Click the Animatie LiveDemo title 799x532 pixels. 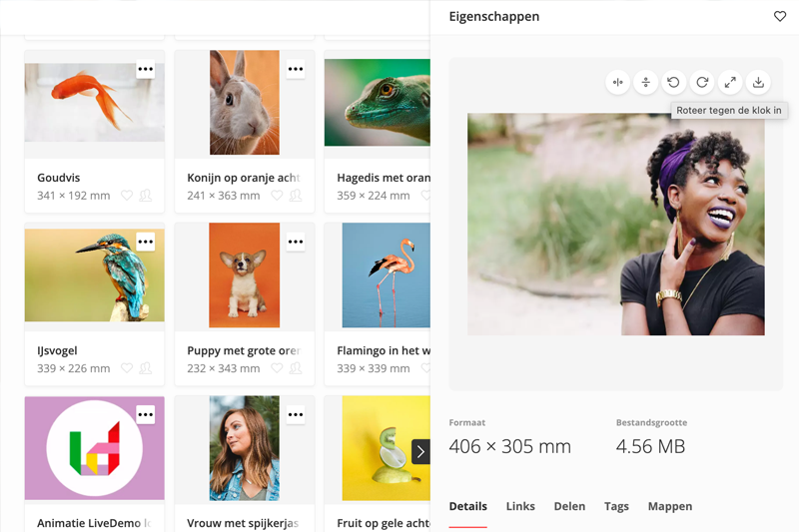click(x=94, y=523)
